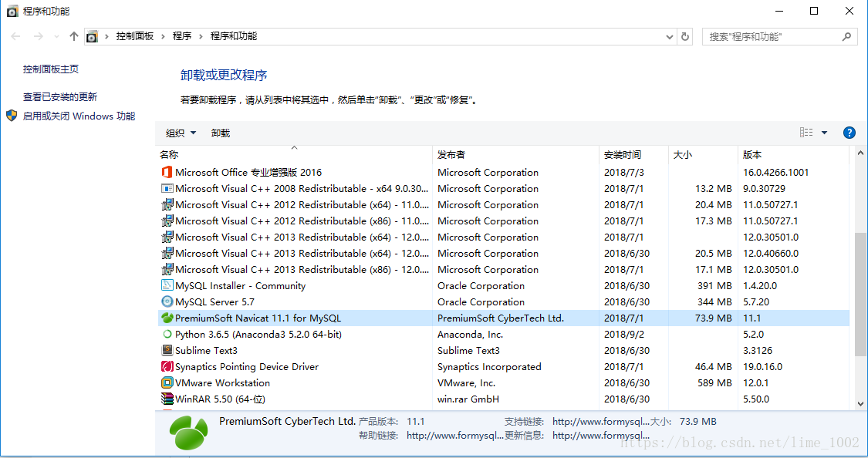
Task: Click the WinRAR 5.50 icon
Action: (167, 399)
